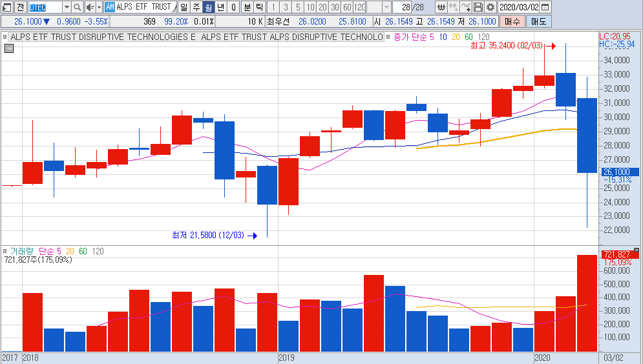Click the 전 button beside ticker field
Viewport: 643px width, 364px height.
tap(21, 7)
